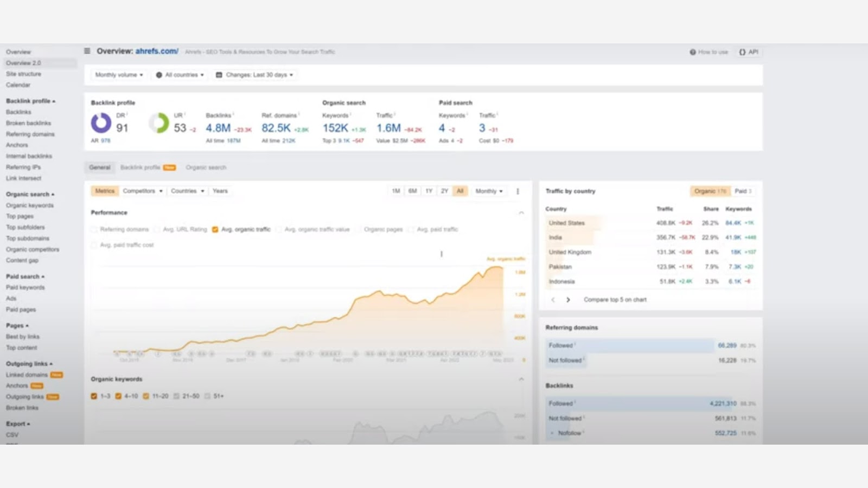Open the API braces icon link
Image resolution: width=868 pixels, height=488 pixels.
(x=742, y=52)
